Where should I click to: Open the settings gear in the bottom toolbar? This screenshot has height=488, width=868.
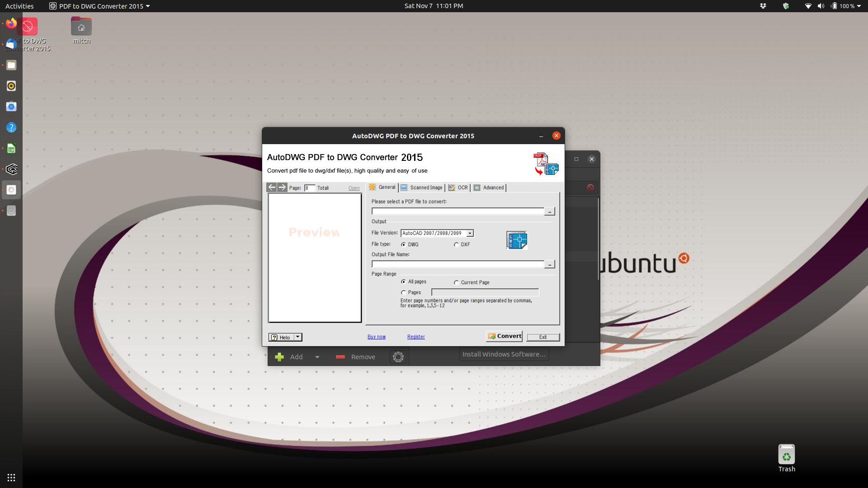398,357
